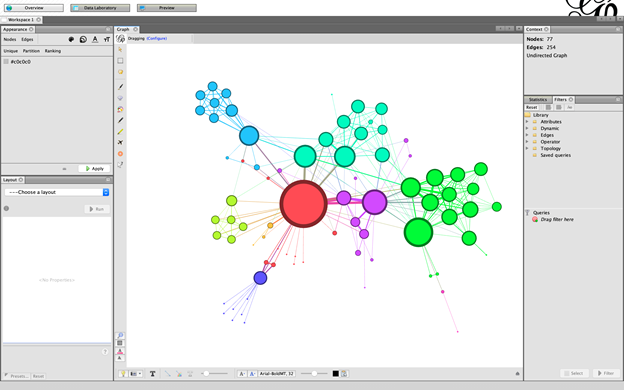
Task: Switch to the Data Laboratory tab
Action: (x=100, y=8)
